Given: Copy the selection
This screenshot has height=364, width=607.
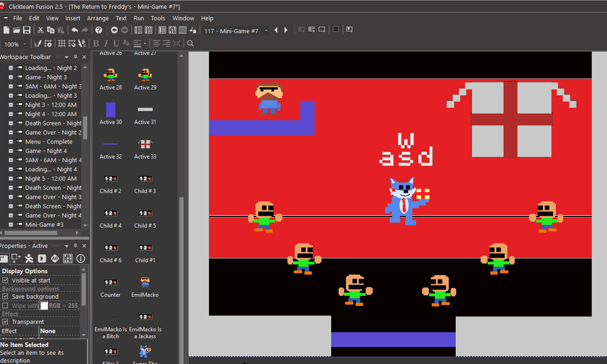Looking at the screenshot, I should [x=51, y=30].
